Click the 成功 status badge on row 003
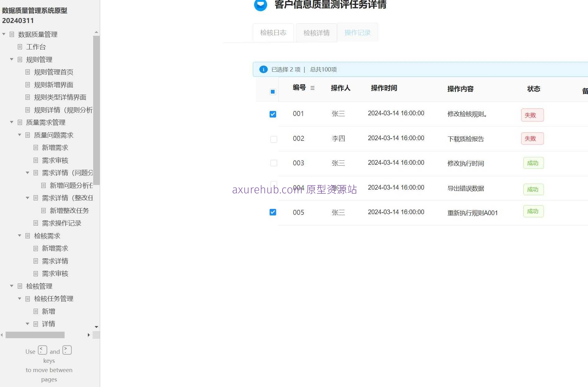Viewport: 588px width, 387px height. [x=533, y=163]
